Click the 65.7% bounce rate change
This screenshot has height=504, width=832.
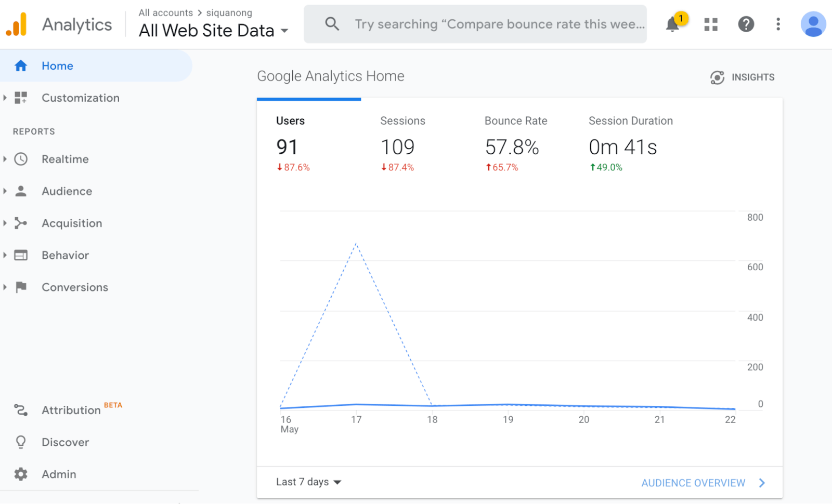(502, 167)
